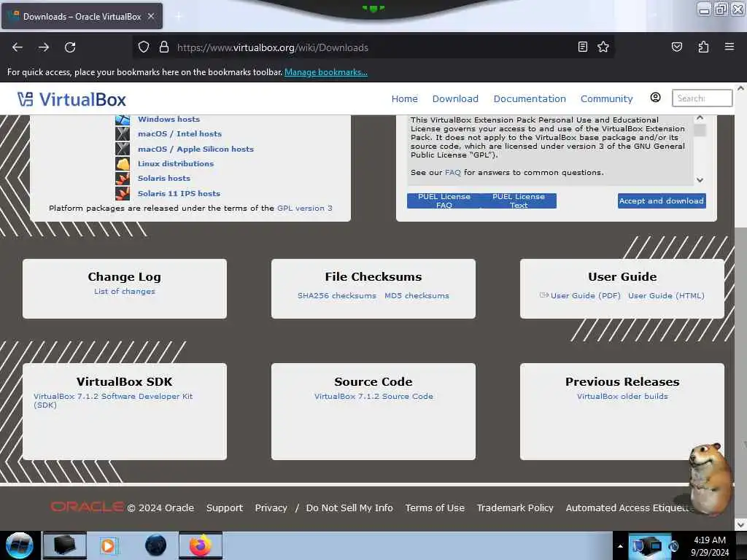The image size is (747, 560).
Task: Open the Firefox icon in the taskbar
Action: [x=201, y=545]
